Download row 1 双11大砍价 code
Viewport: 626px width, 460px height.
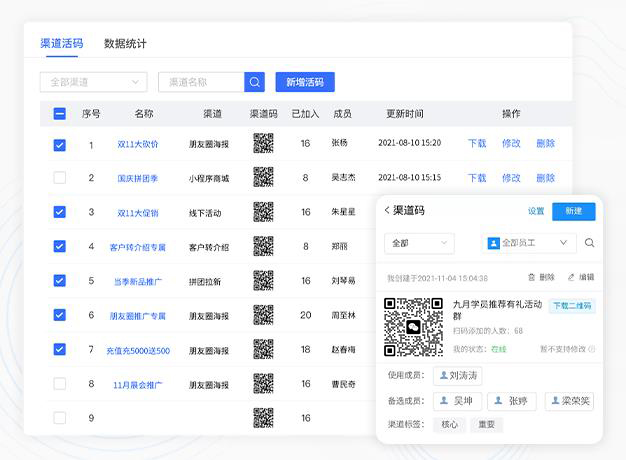coord(477,143)
